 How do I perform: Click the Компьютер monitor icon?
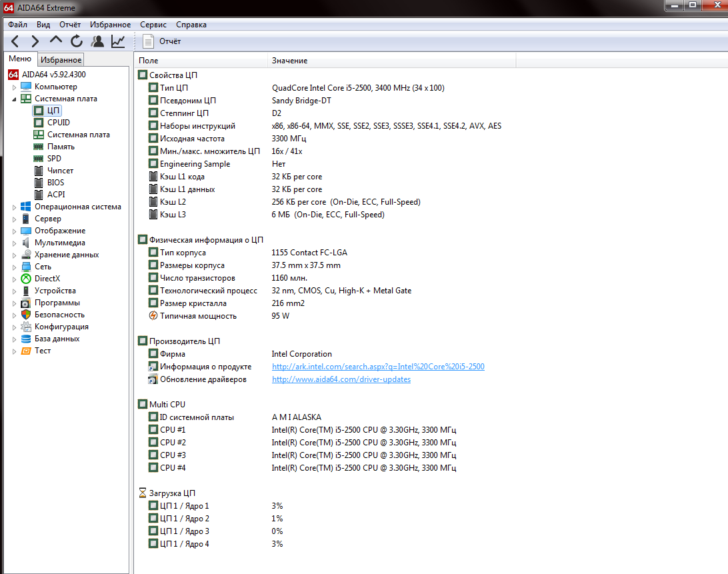pos(26,87)
